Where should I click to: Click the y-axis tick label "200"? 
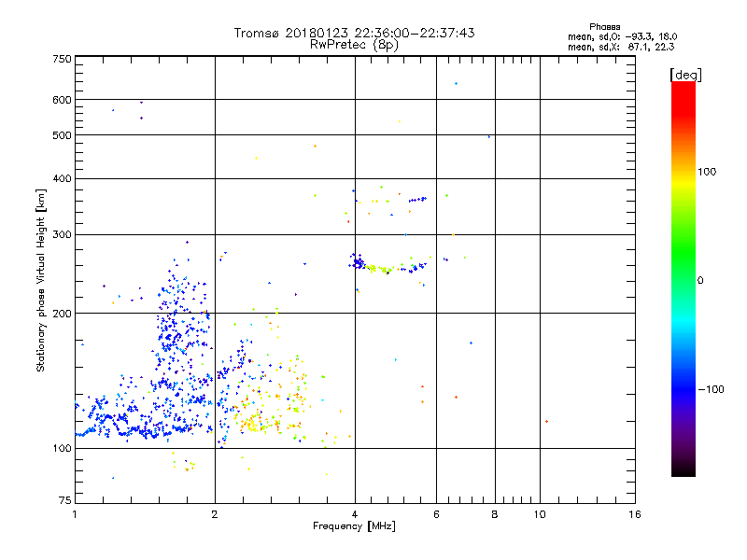62,314
